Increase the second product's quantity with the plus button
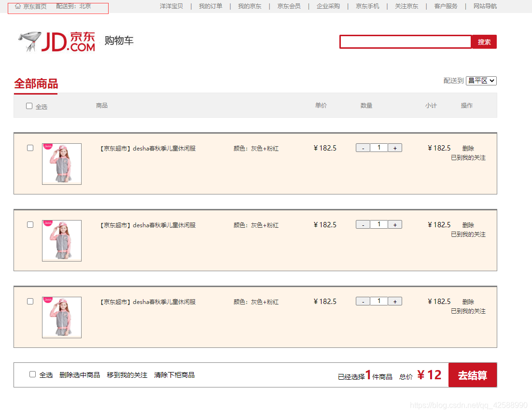Viewport: 532px width, 414px height. tap(395, 224)
